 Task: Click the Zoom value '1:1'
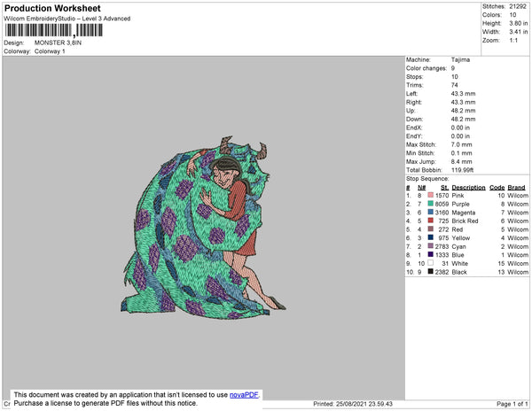[x=513, y=41]
